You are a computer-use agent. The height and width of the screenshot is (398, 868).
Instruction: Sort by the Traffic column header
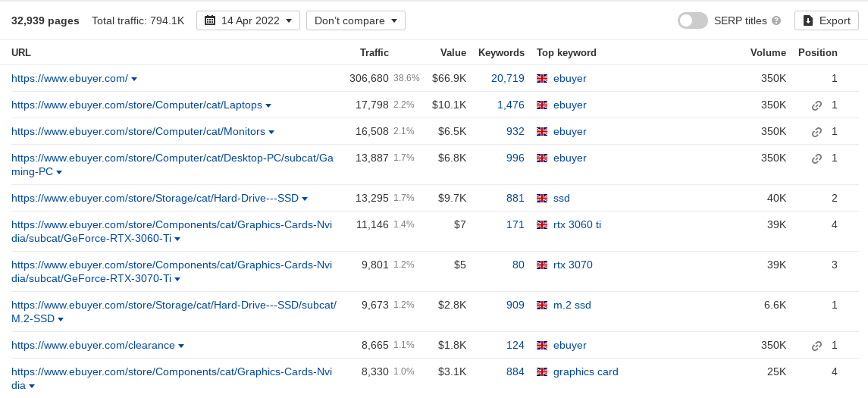point(374,52)
